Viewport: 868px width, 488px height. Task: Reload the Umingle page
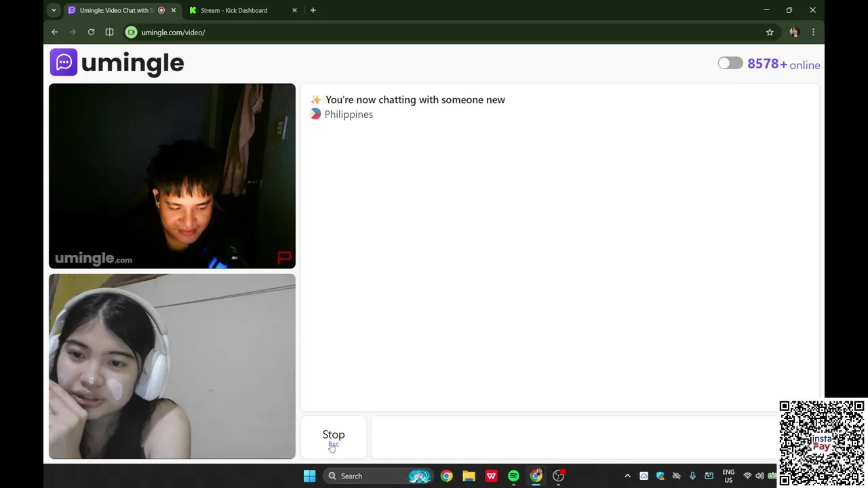(x=91, y=32)
